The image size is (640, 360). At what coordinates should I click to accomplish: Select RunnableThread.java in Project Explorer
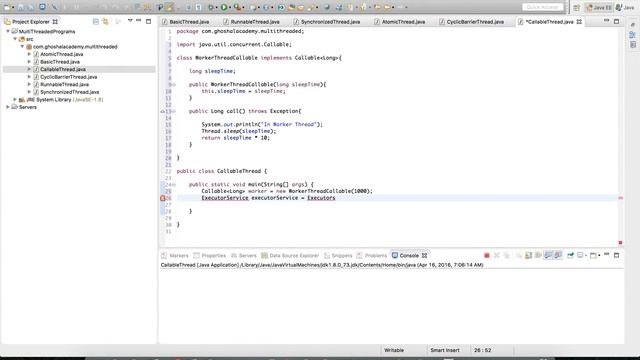(x=64, y=84)
